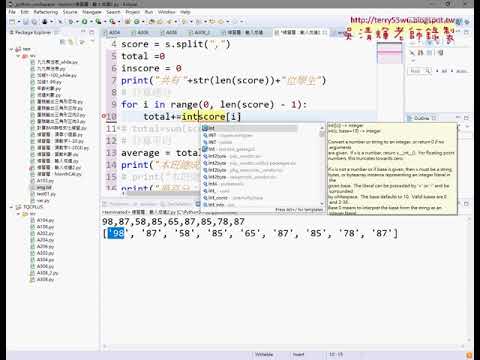Viewport: 480px width, 360px height.
Task: Click the New file toolbar icon
Action: (x=12, y=22)
